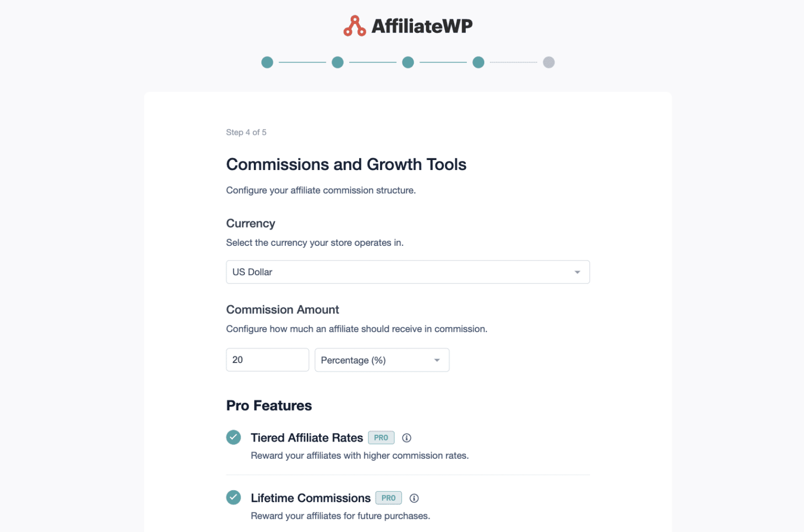Screen dimensions: 804x532
Task: Click the second step indicator dot
Action: click(x=338, y=62)
